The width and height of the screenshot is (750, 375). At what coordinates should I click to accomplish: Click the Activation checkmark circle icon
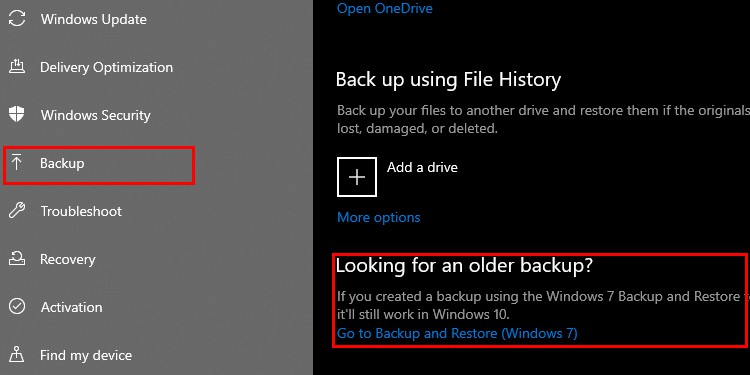(17, 307)
